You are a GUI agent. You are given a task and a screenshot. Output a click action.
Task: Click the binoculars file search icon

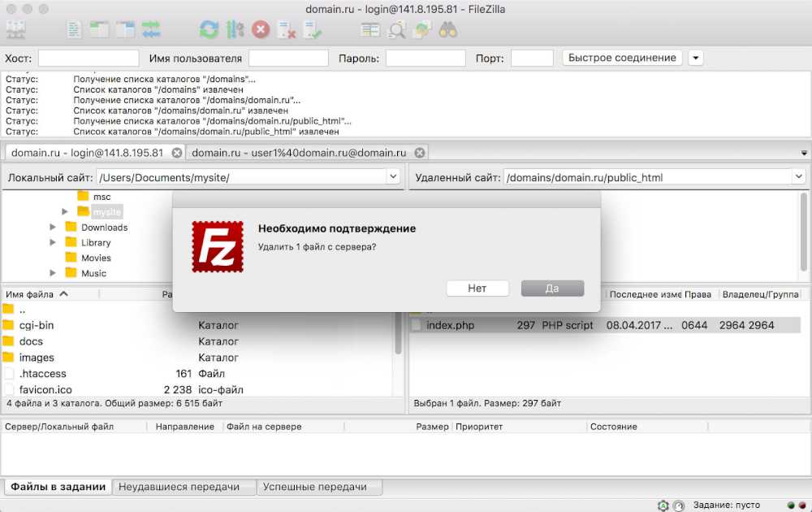click(x=448, y=30)
